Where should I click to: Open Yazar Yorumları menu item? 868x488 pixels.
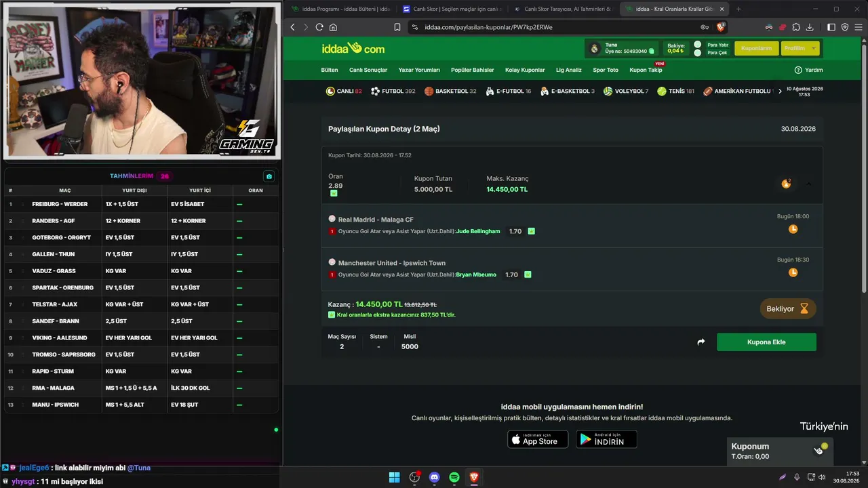[419, 70]
